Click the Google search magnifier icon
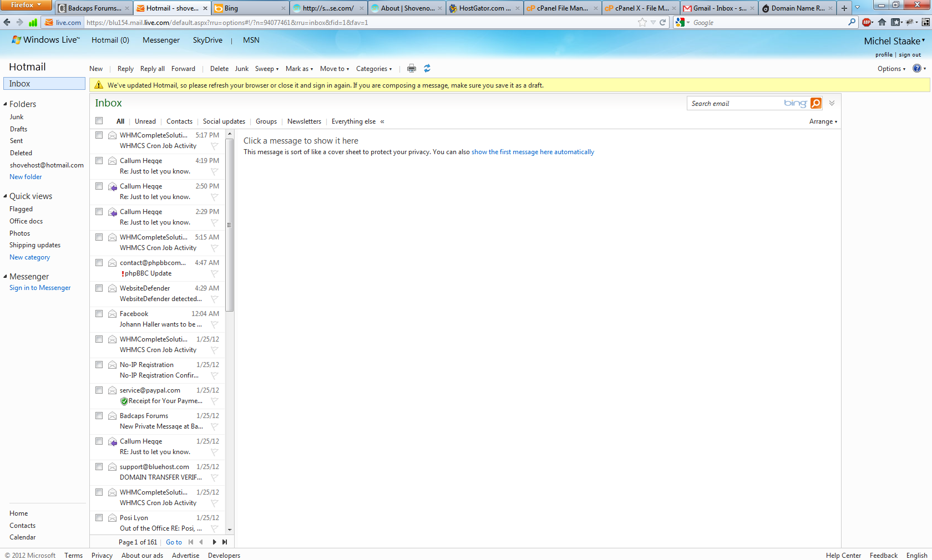Image resolution: width=932 pixels, height=560 pixels. pos(852,22)
